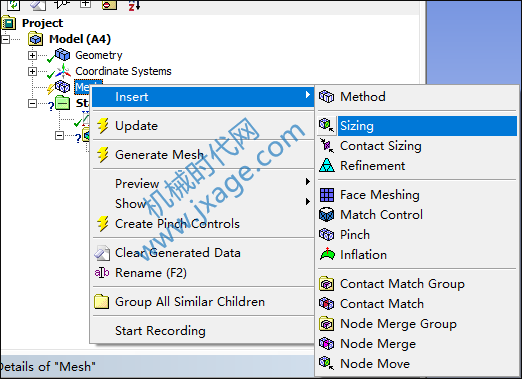This screenshot has width=522, height=379.
Task: Click the Create Pinch Controls lightning icon
Action: [x=103, y=224]
